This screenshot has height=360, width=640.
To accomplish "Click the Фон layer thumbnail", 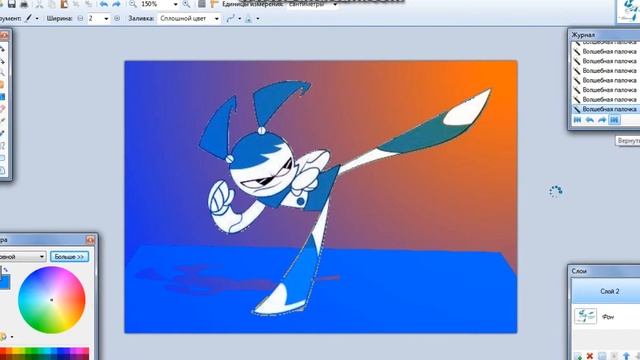I will pos(585,316).
